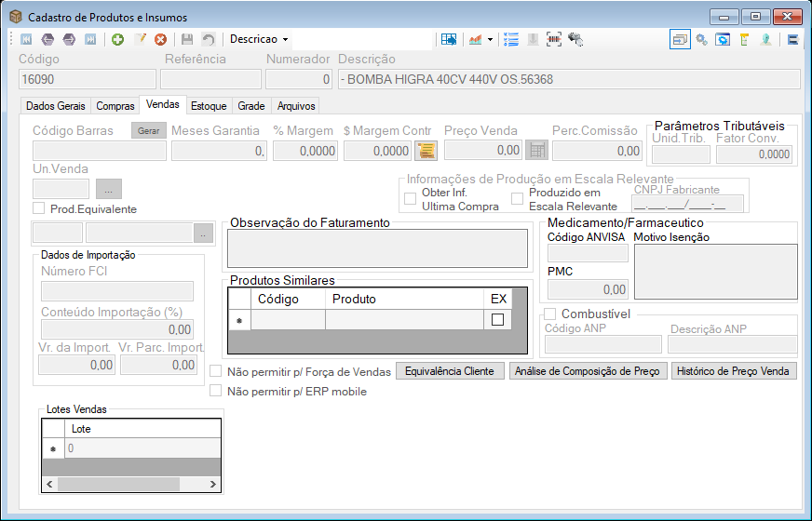Toggle Não permitir p/ Força de Vendas
812x521 pixels.
pos(215,371)
